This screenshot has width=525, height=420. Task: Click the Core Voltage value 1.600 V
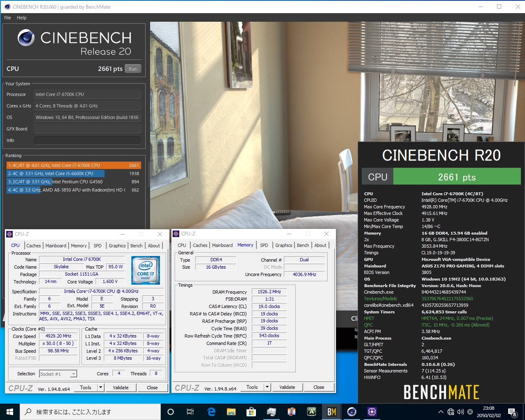(110, 281)
